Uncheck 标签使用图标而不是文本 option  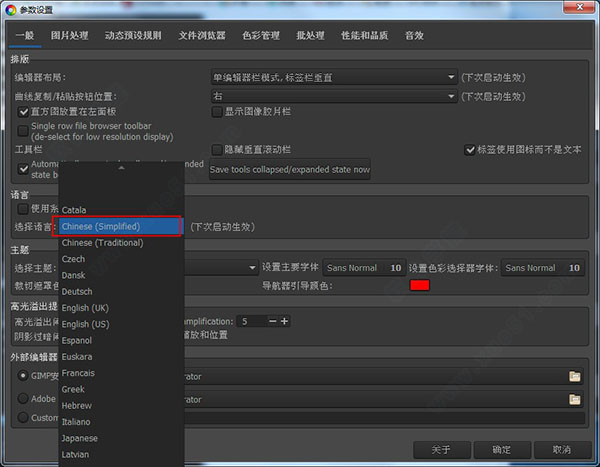pyautogui.click(x=471, y=150)
